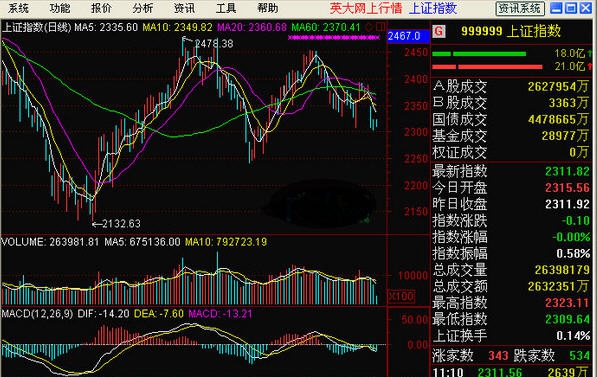Click the red G icon beside 999999

(x=439, y=31)
